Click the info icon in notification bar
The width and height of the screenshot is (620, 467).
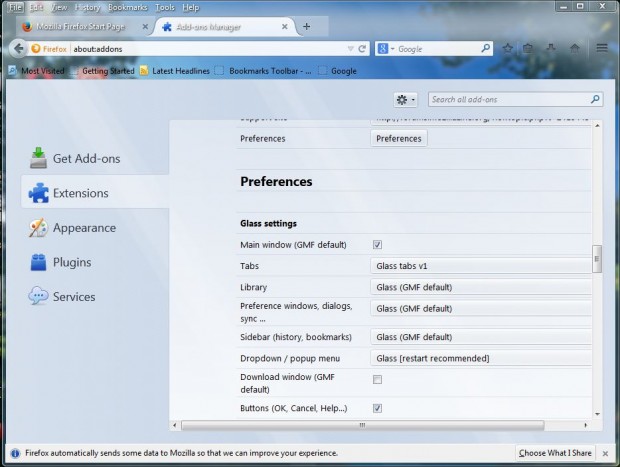(x=15, y=453)
